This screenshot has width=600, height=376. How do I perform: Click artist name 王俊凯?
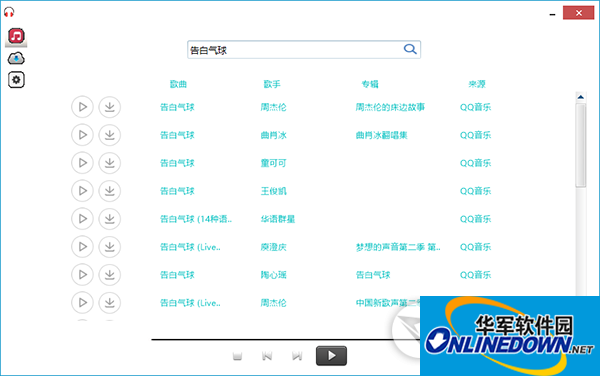273,191
